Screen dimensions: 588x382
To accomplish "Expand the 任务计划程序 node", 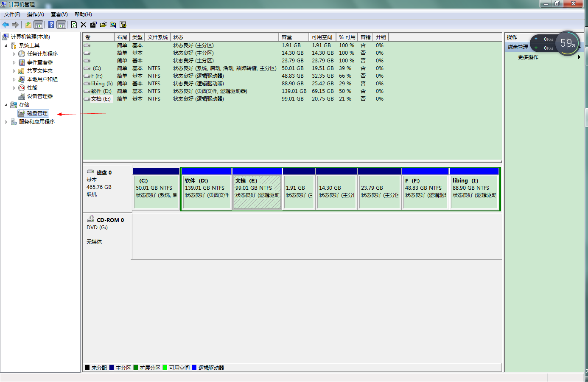I will coord(14,54).
